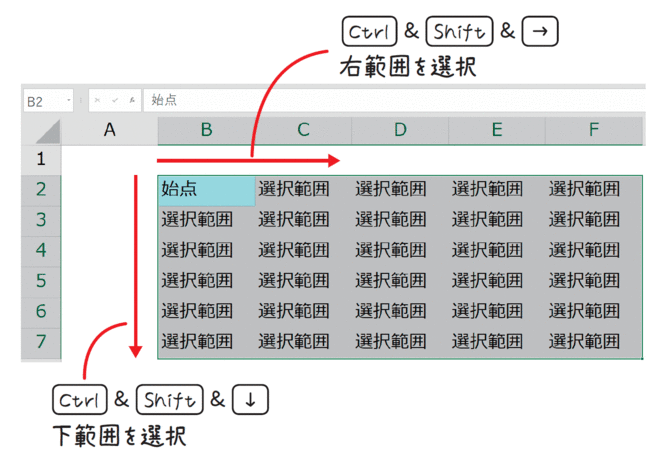Click the Name Box showing B2

tap(48, 101)
